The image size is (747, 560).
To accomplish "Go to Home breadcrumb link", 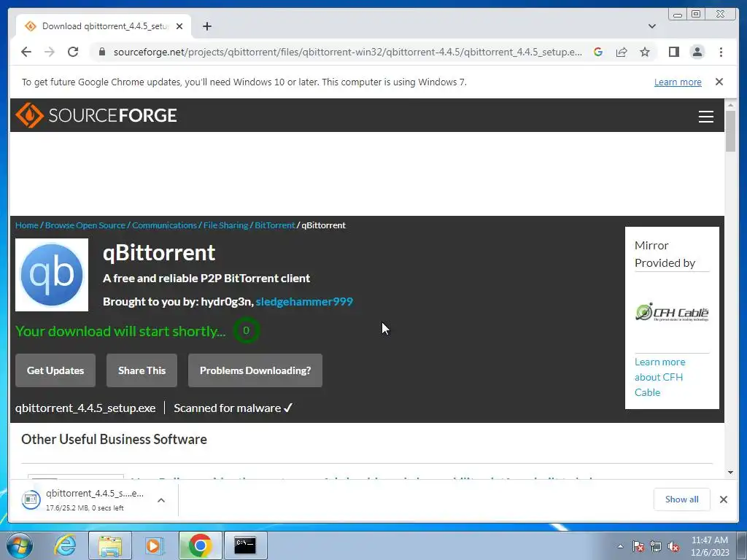I will point(27,225).
